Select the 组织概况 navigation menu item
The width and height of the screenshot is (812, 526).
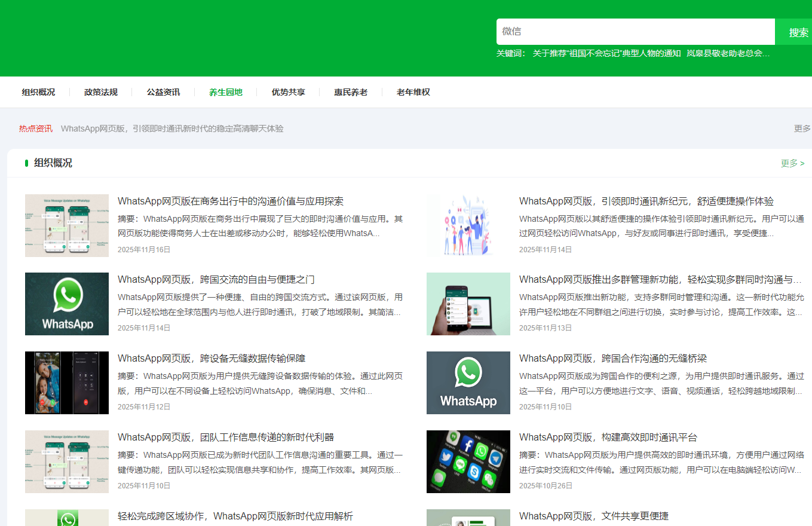coord(37,92)
